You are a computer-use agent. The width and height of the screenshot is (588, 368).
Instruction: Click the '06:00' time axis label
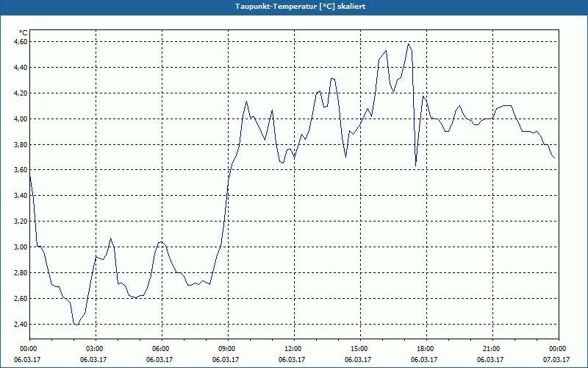159,349
